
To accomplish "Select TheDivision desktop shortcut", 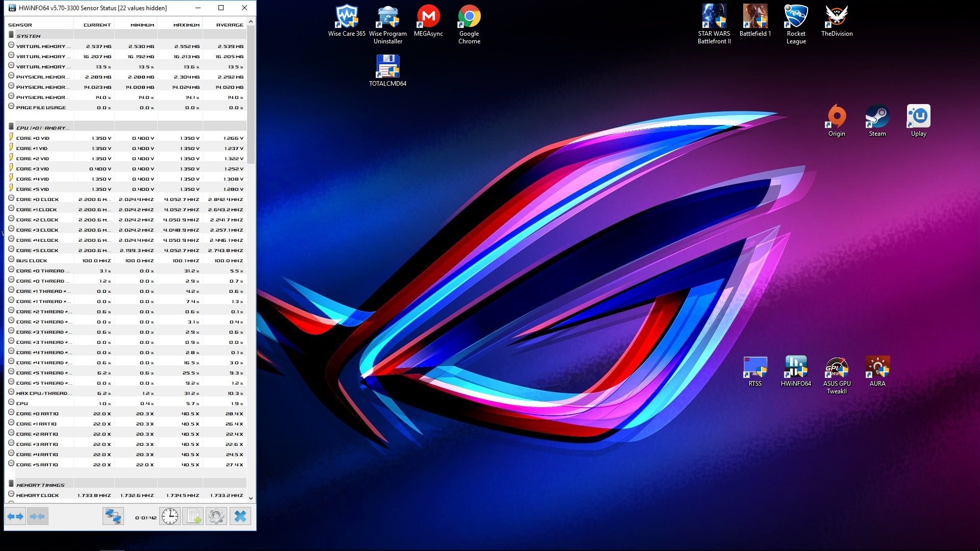I will click(837, 21).
